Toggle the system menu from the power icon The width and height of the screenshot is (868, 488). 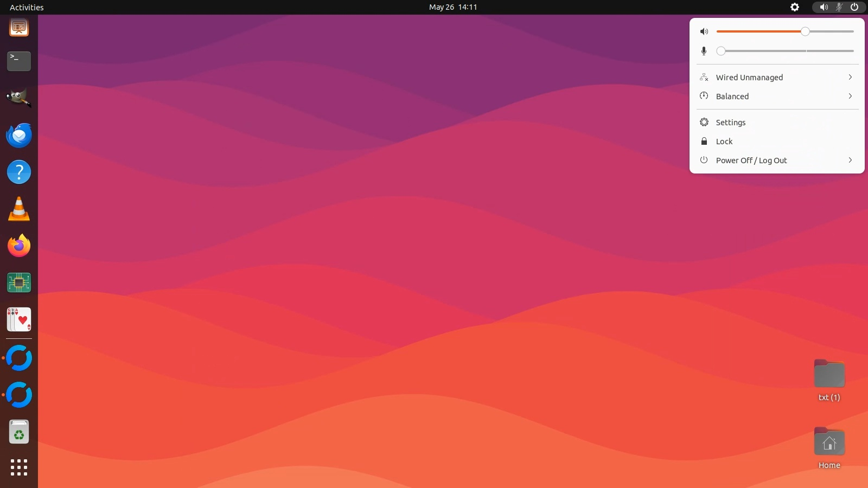pyautogui.click(x=854, y=7)
